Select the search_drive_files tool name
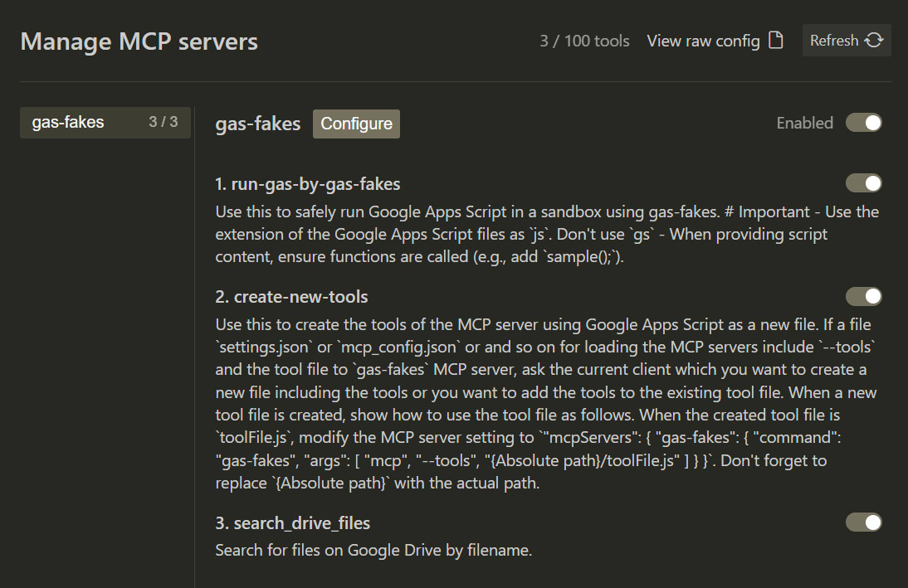 click(x=292, y=522)
